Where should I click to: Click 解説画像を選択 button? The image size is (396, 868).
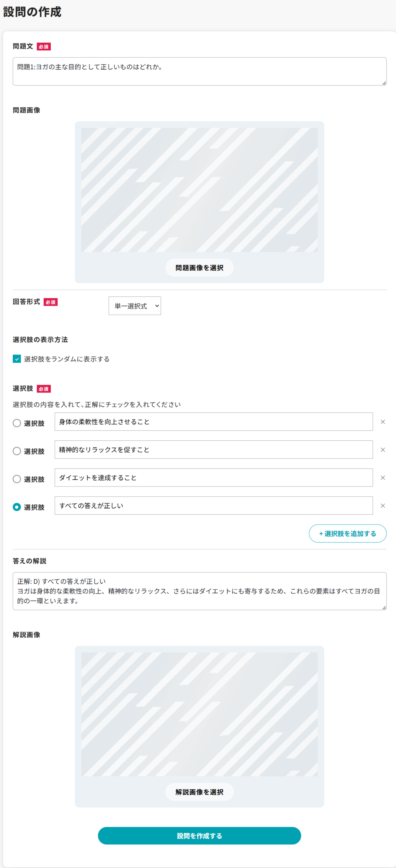pos(199,792)
